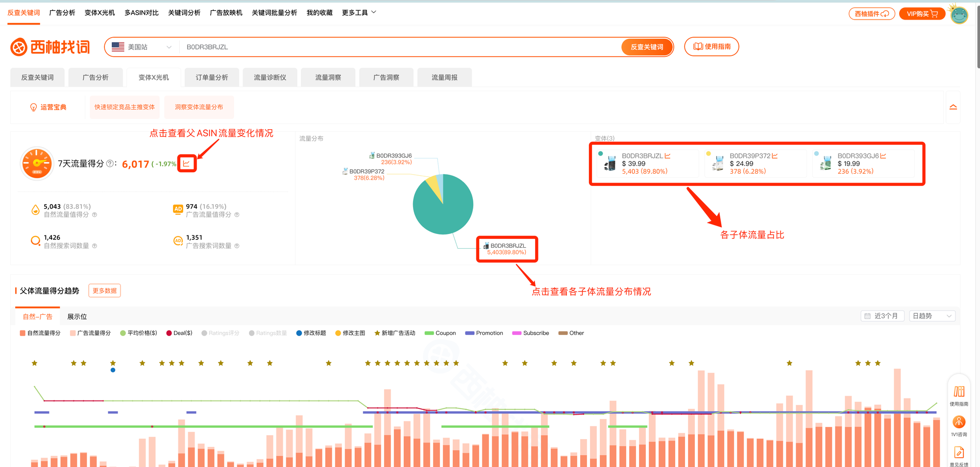Click the 西柚插件 button

click(872, 14)
